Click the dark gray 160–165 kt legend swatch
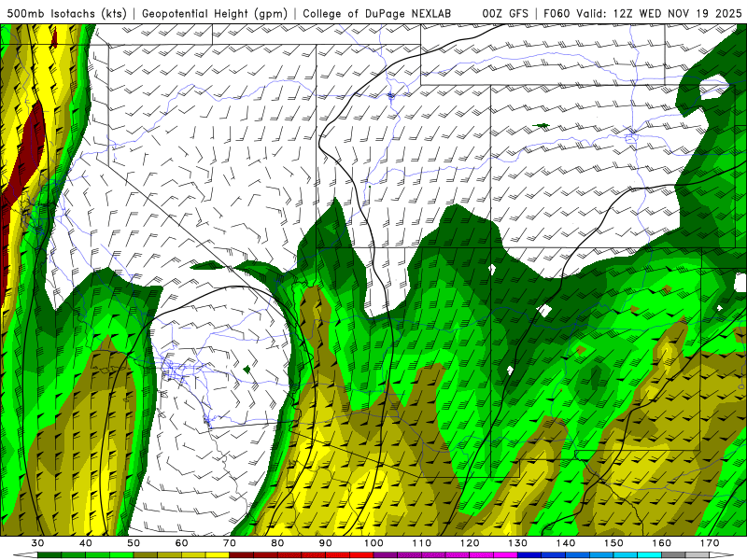 click(x=673, y=555)
